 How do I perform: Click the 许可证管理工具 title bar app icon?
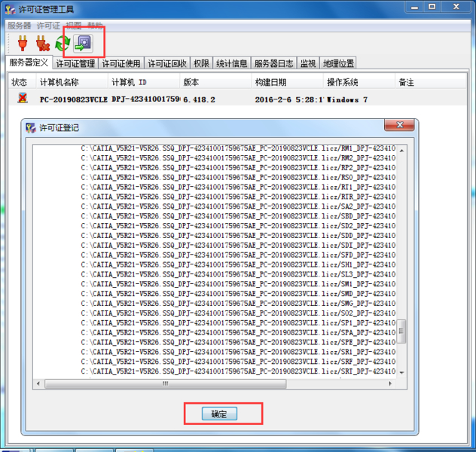tap(11, 9)
